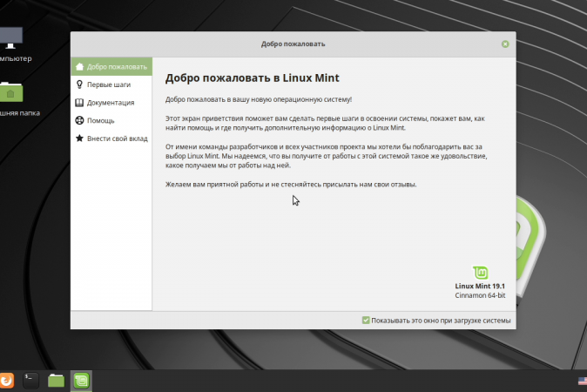Select the Linux Mint welcome taskbar button
The image size is (587, 392).
81,380
